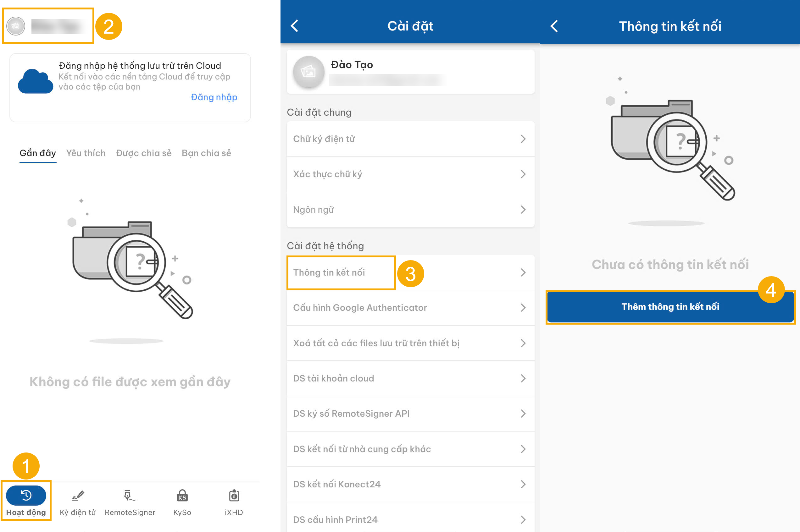This screenshot has width=800, height=532.
Task: Tap the Đào Tạo profile picture
Action: click(308, 72)
